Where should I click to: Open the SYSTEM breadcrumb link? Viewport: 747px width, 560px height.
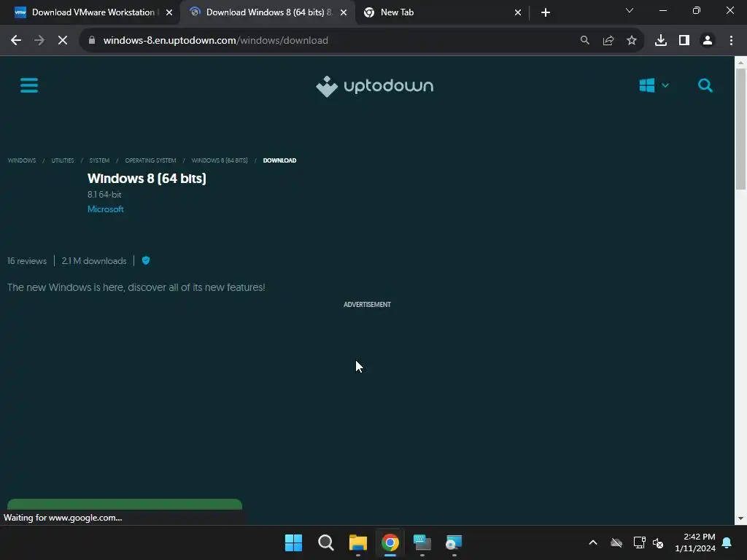coord(99,160)
